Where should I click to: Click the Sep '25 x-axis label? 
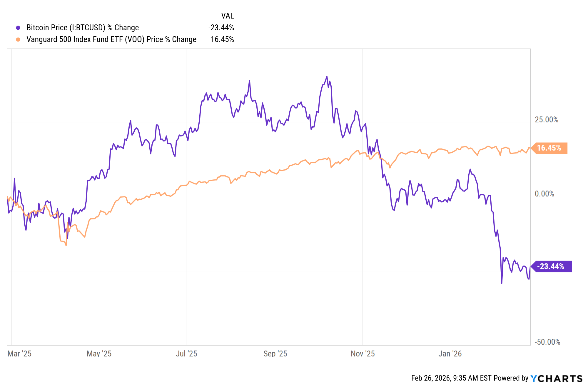(275, 353)
